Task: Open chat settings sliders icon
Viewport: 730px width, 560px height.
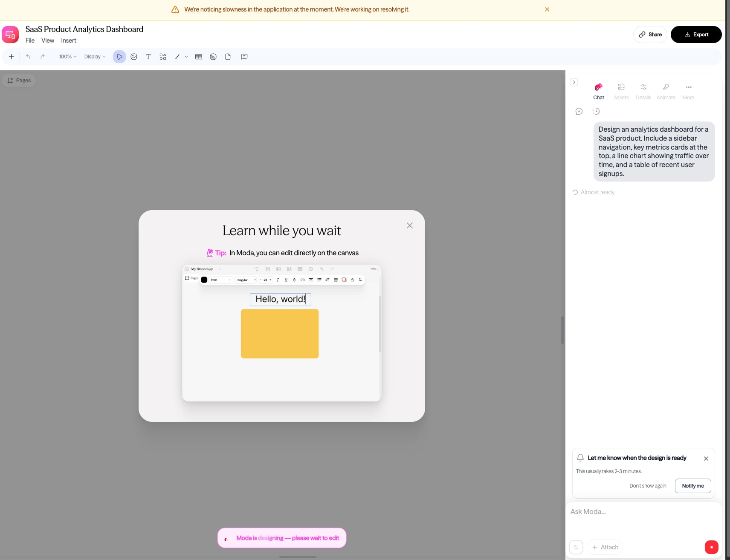Action: click(x=576, y=547)
